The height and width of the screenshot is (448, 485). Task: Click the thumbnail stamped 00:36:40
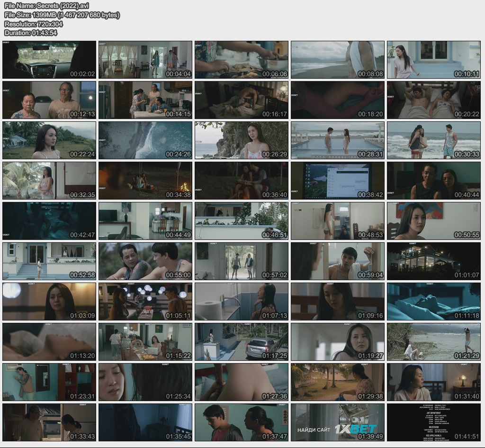click(x=242, y=181)
